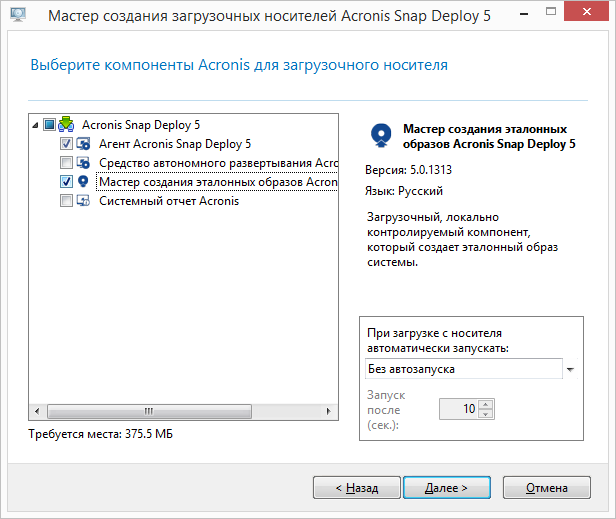The width and height of the screenshot is (616, 519).
Task: Maximize the wizard window
Action: [x=551, y=12]
